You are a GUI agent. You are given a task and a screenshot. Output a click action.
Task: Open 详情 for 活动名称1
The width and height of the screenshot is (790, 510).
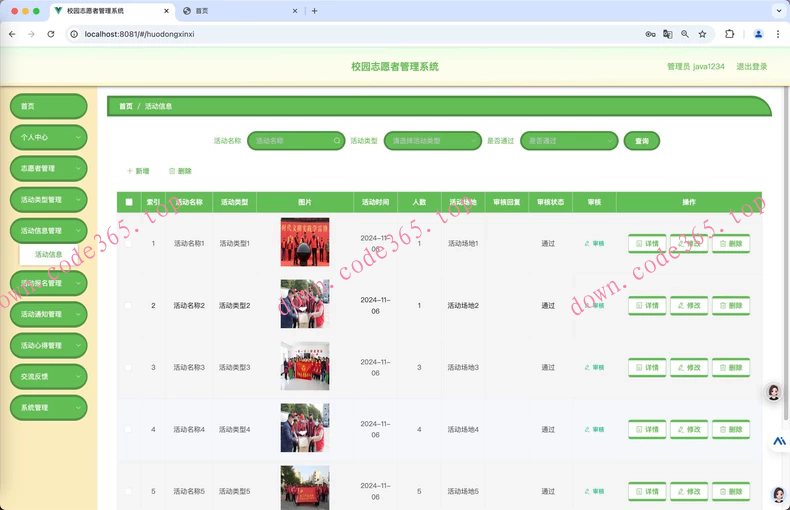(x=647, y=243)
